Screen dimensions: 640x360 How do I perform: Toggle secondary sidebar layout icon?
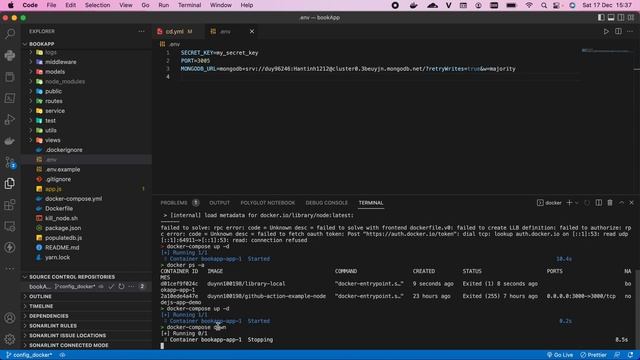pos(621,18)
